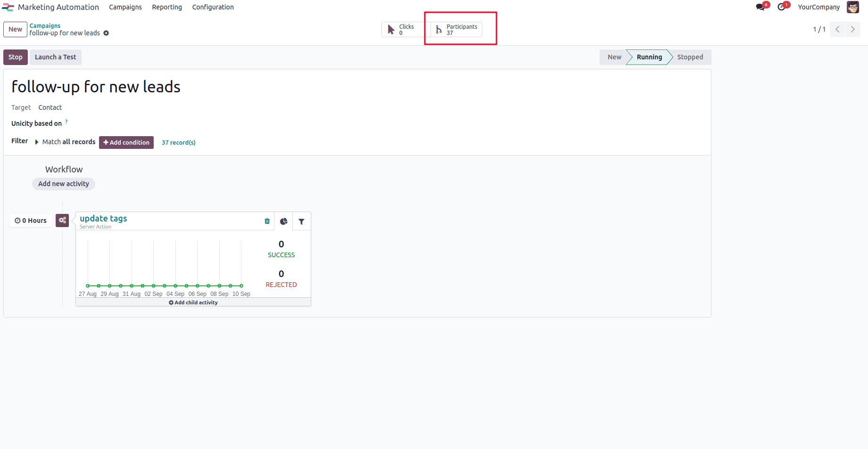The height and width of the screenshot is (449, 868).
Task: Click Add condition button
Action: tap(126, 142)
